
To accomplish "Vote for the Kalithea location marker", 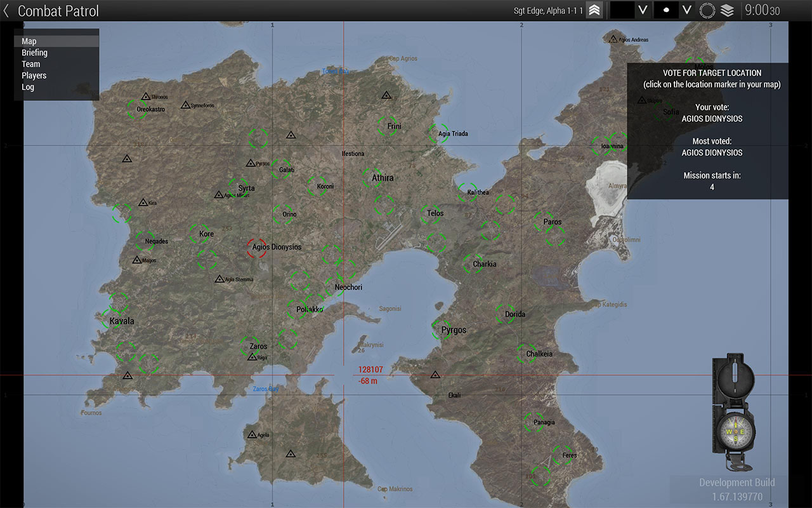I will [468, 192].
